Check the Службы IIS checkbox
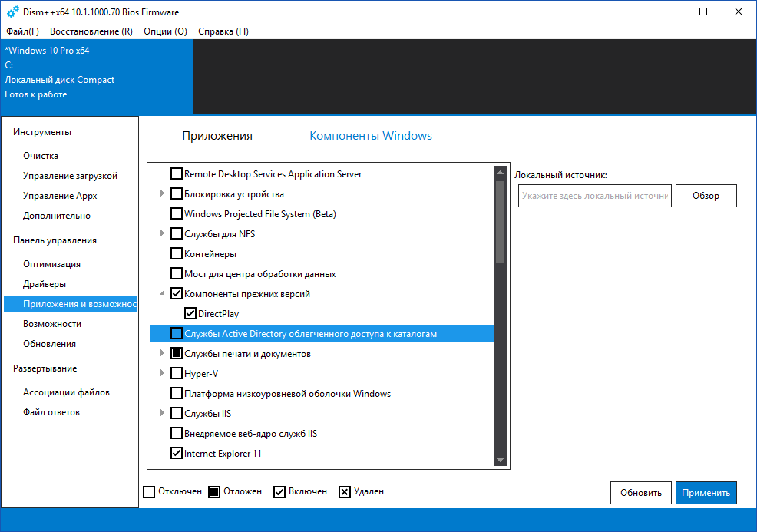 177,413
